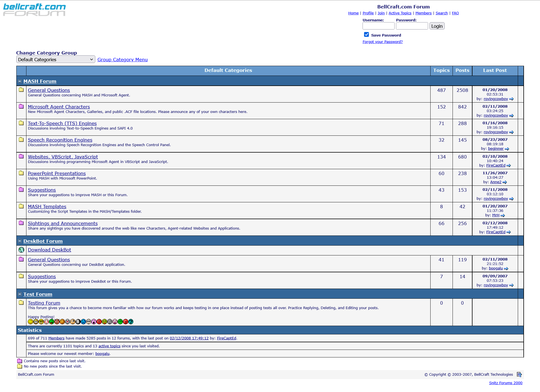
Task: Go to Members page in navigation
Action: (x=423, y=13)
